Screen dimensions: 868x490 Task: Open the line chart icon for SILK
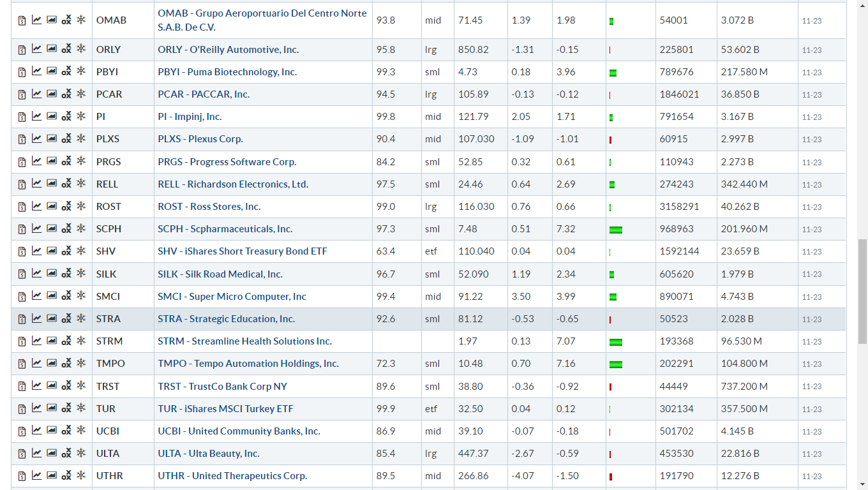tap(36, 274)
